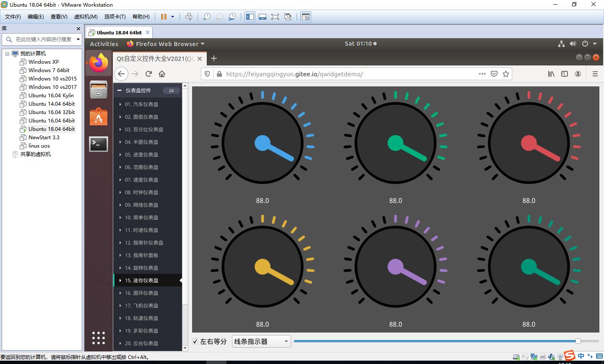Open Firefox library icon
This screenshot has width=604, height=364.
click(551, 74)
